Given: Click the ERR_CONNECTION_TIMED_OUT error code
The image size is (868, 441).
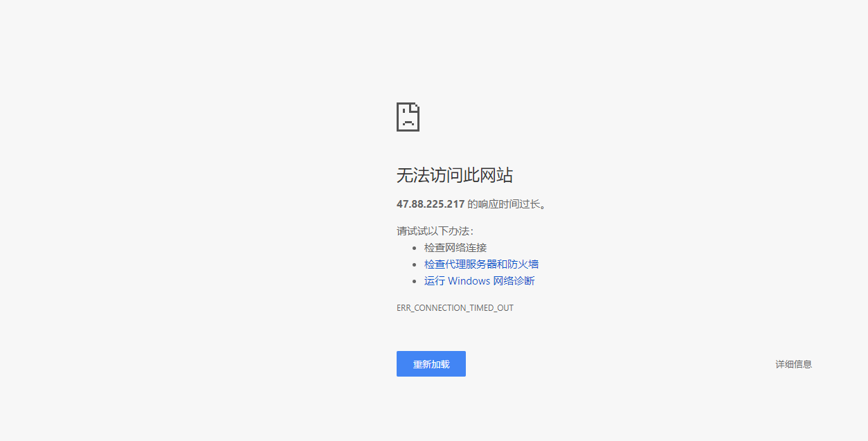Looking at the screenshot, I should click(x=455, y=307).
